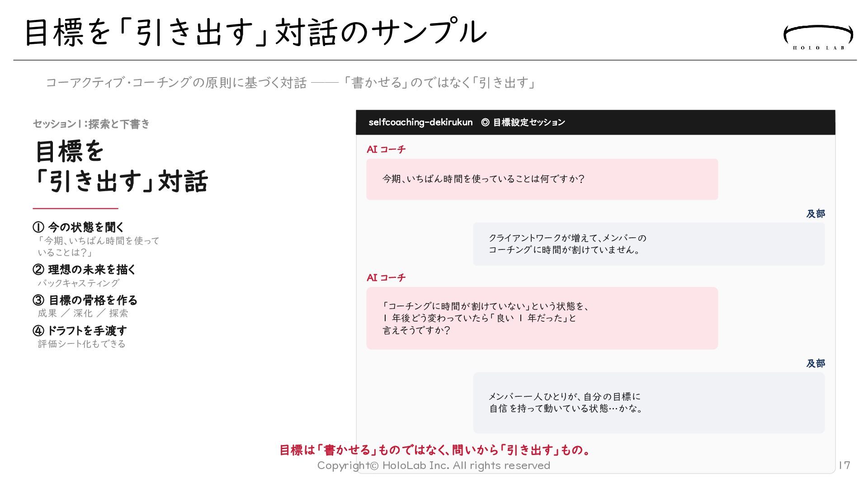Image resolution: width=868 pixels, height=488 pixels.
Task: Click the gray reply about メンバー一人ひとり
Action: [x=648, y=403]
